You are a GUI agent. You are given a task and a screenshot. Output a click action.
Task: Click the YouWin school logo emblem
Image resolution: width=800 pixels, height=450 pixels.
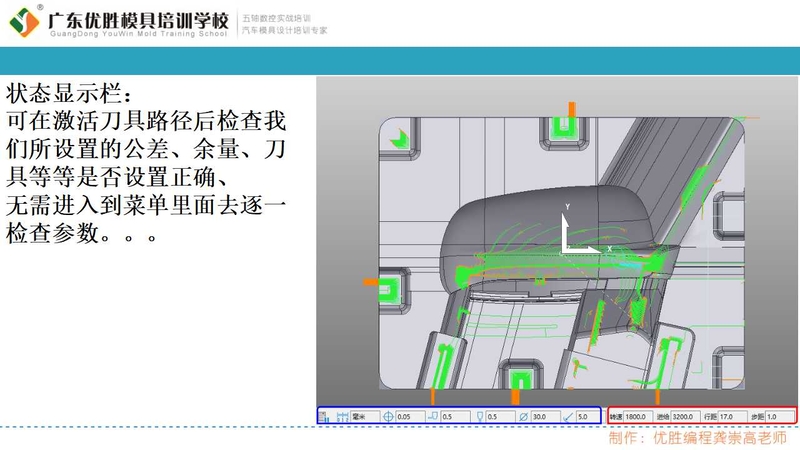[x=24, y=22]
